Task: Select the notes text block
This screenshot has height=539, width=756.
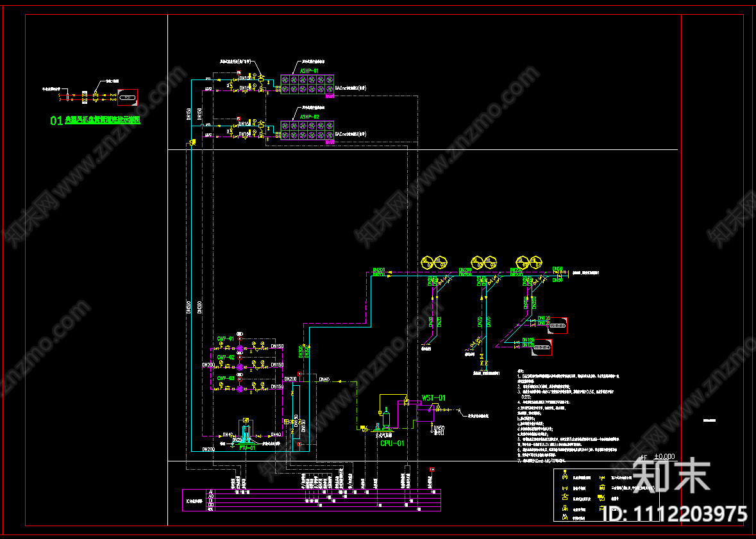Action: (568, 417)
